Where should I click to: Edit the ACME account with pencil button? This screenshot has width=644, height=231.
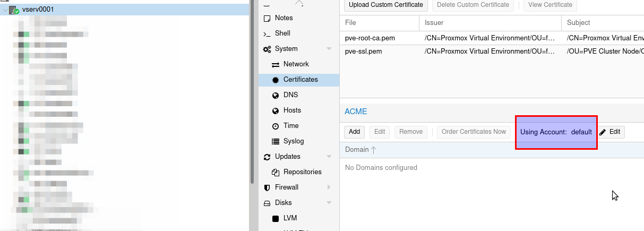(x=610, y=132)
